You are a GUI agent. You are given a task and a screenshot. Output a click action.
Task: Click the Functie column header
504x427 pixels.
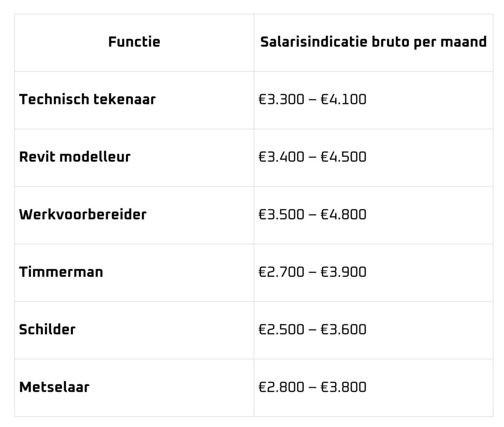134,43
